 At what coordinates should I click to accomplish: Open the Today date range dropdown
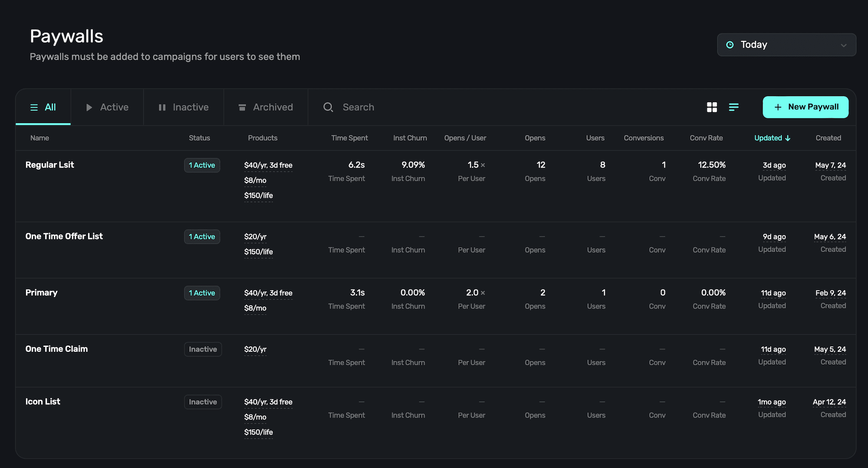click(x=786, y=45)
